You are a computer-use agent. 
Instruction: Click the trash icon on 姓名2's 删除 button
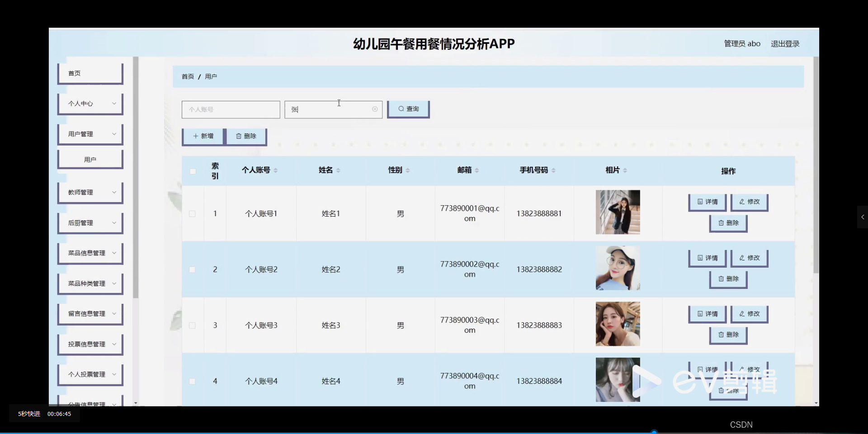[x=721, y=279]
